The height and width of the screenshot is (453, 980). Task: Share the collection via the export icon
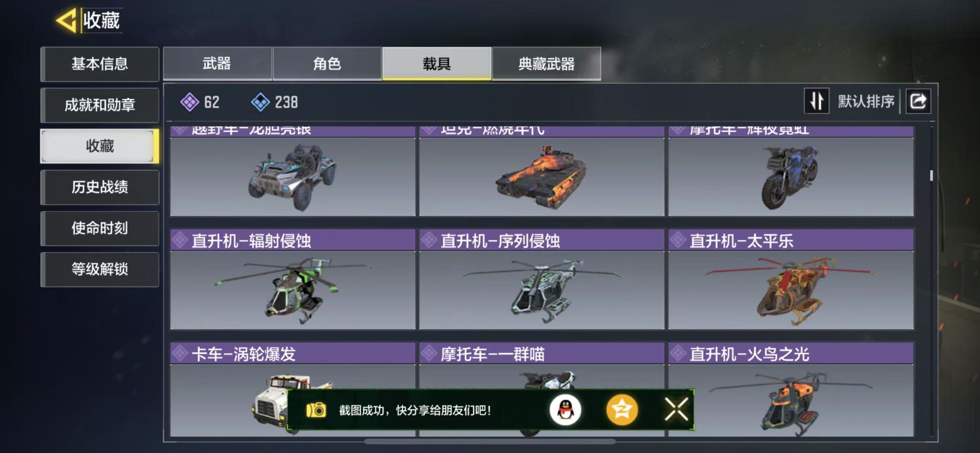click(918, 101)
